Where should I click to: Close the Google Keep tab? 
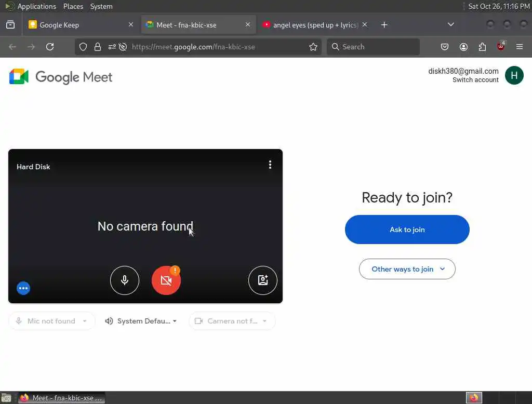[x=130, y=25]
